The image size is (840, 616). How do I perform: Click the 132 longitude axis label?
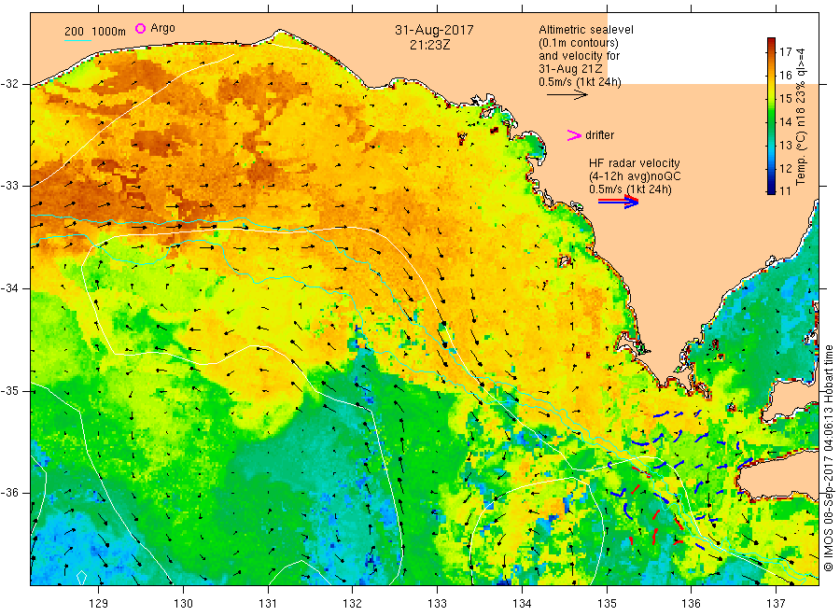[x=353, y=604]
